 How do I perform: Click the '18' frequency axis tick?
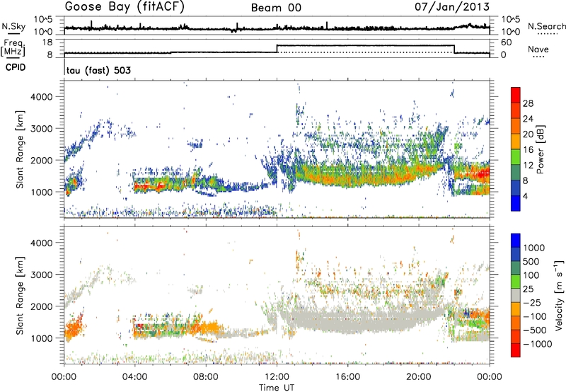coord(47,42)
